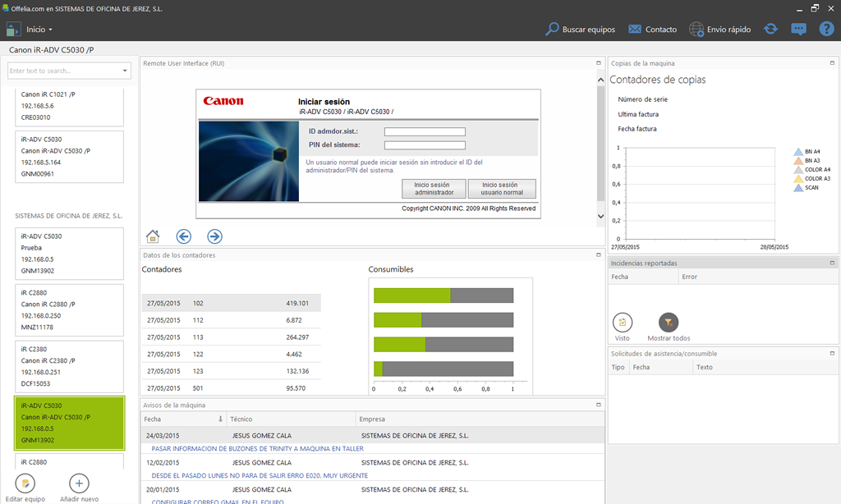Click the Visto icon in incidencias panel
The width and height of the screenshot is (841, 504).
[623, 323]
